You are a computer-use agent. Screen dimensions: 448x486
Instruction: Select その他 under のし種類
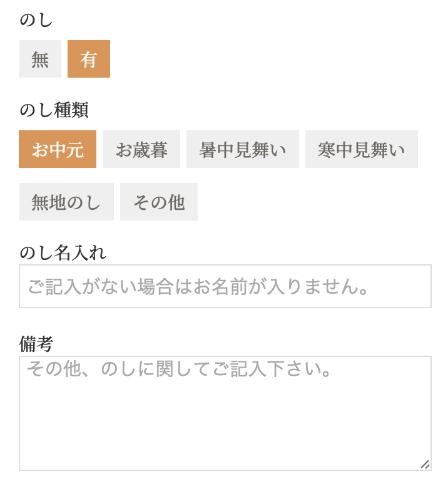pyautogui.click(x=159, y=202)
